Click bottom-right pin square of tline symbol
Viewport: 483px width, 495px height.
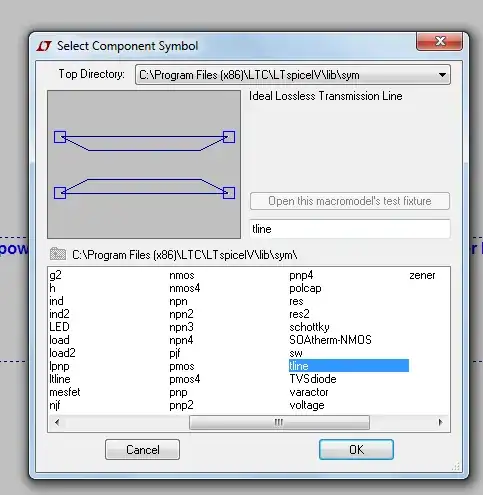[229, 193]
